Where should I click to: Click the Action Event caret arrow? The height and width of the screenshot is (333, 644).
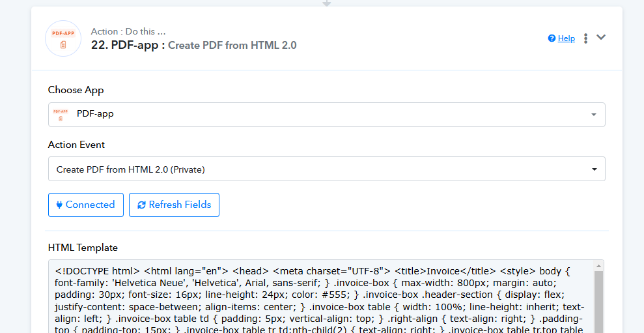[x=594, y=169]
